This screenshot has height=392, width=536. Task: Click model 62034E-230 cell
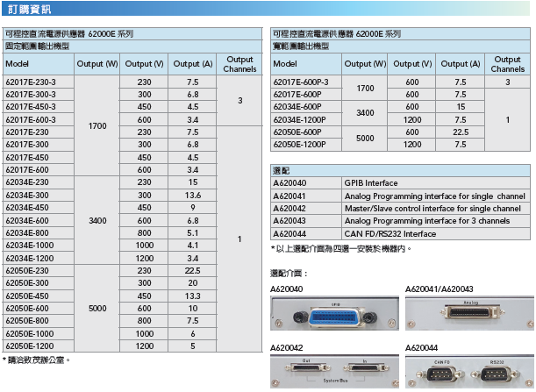click(39, 182)
